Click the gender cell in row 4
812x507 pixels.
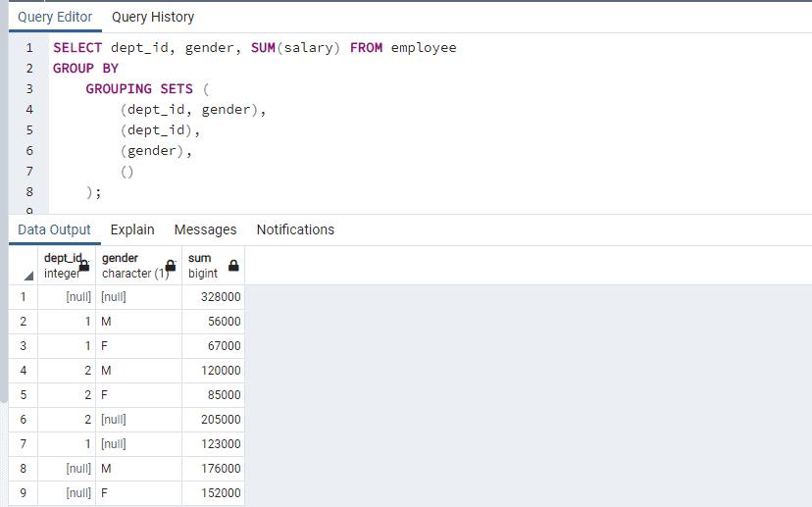pyautogui.click(x=138, y=371)
